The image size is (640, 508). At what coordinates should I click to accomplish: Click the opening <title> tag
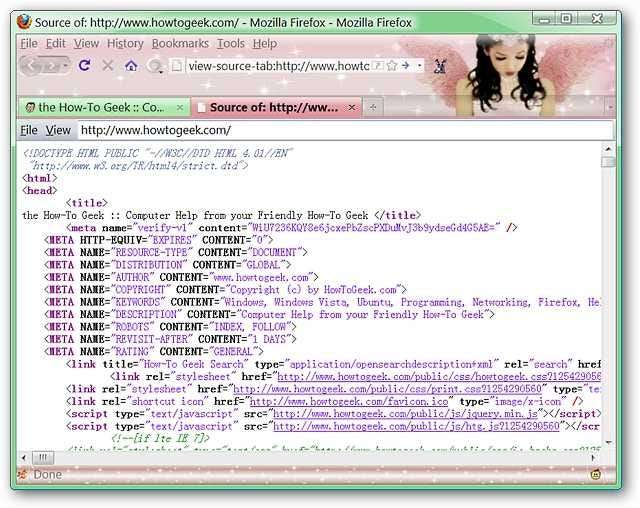pyautogui.click(x=87, y=203)
